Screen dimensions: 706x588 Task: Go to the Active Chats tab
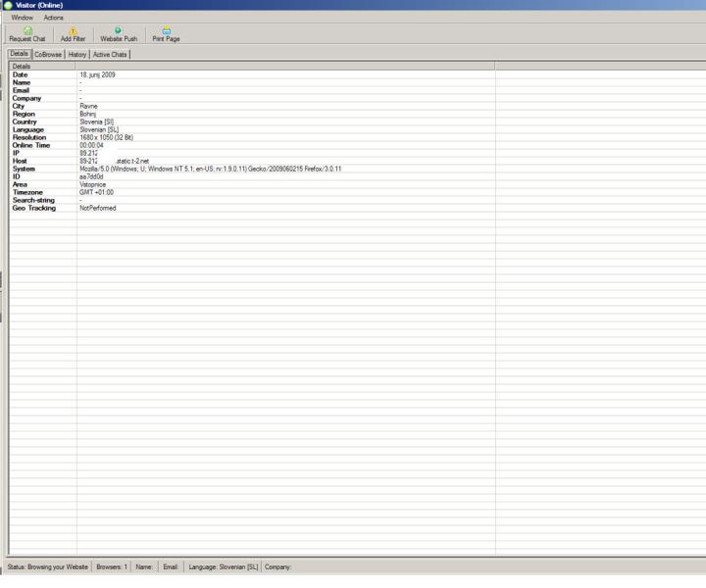(110, 54)
